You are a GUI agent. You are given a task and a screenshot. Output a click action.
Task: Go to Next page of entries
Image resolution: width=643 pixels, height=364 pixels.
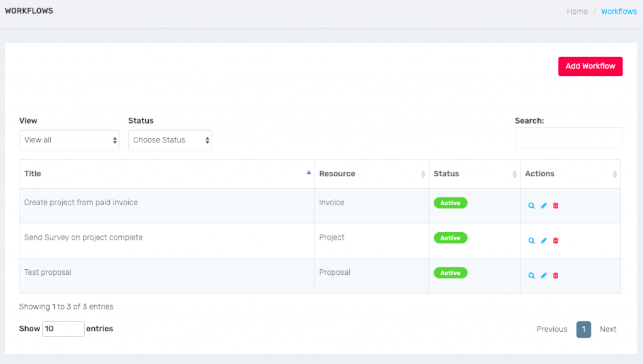[x=608, y=329]
